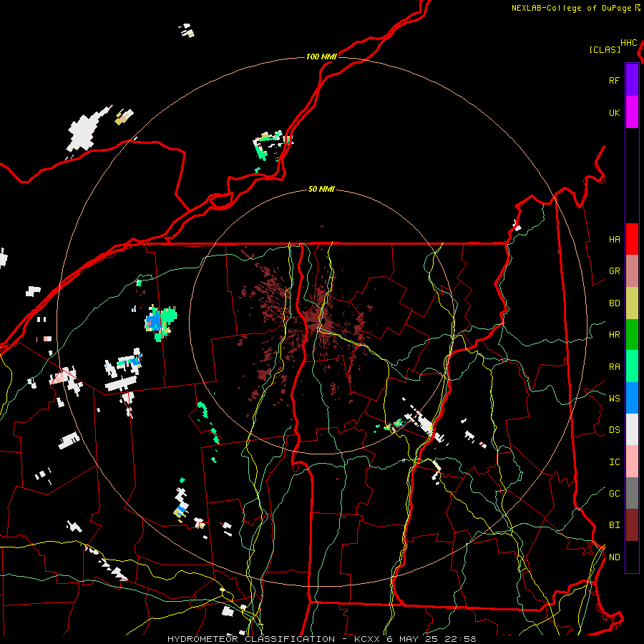Click the GC gray legend swatch

pyautogui.click(x=632, y=493)
